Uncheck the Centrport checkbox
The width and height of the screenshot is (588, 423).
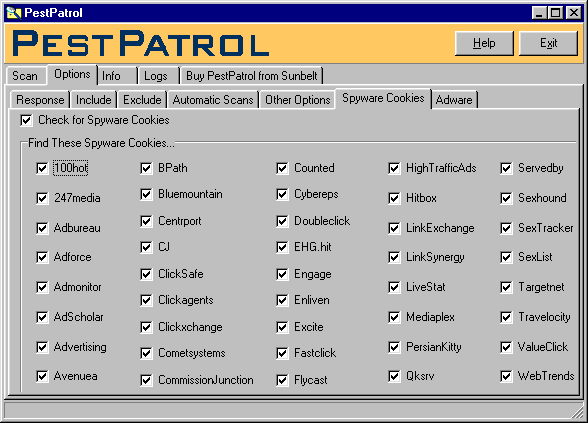(146, 221)
